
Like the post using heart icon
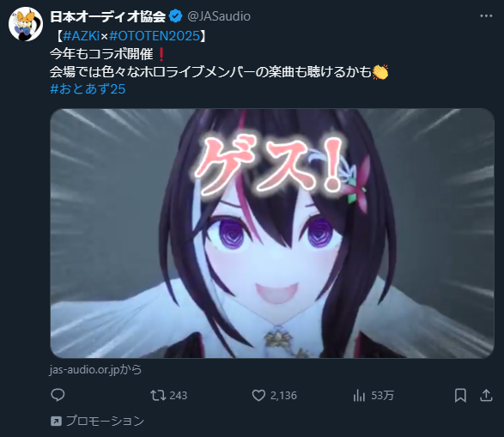(x=258, y=395)
